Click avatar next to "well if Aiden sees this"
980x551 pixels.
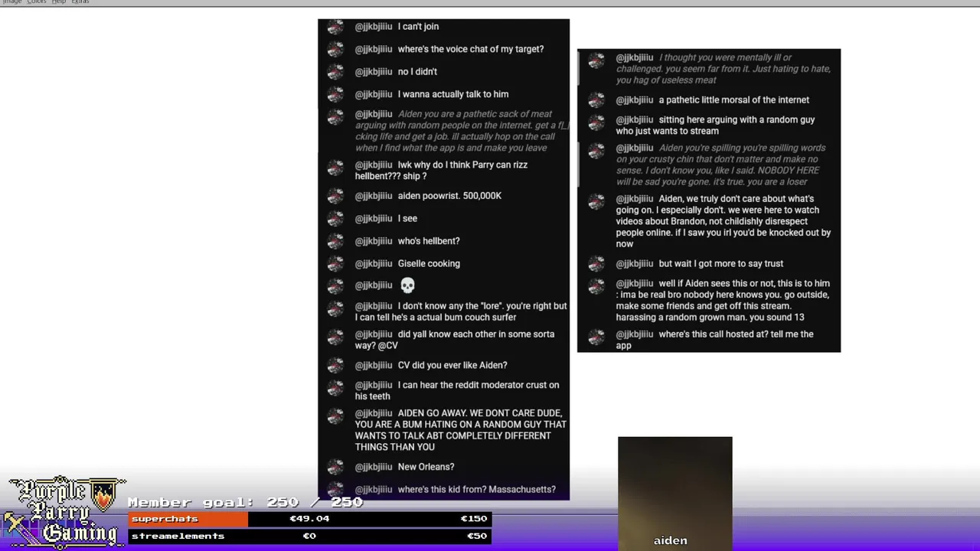point(596,286)
